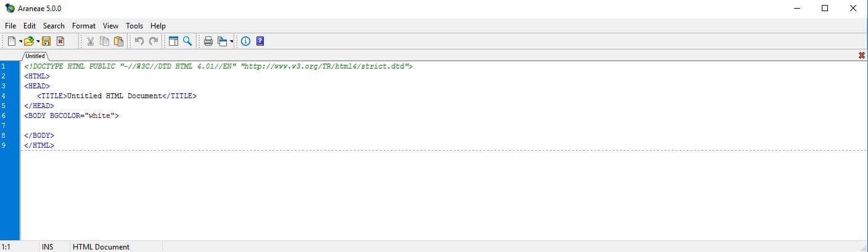Image resolution: width=868 pixels, height=252 pixels.
Task: Click the INS mode in status bar
Action: pyautogui.click(x=47, y=246)
